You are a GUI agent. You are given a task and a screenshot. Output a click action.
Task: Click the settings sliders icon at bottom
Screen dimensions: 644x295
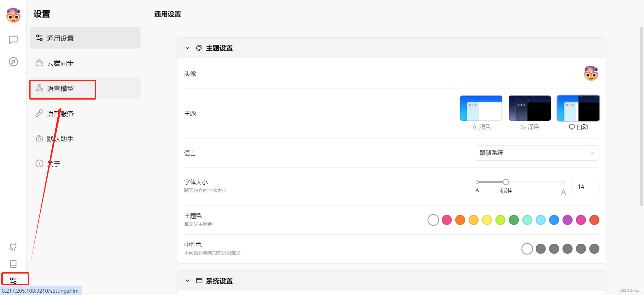13,280
